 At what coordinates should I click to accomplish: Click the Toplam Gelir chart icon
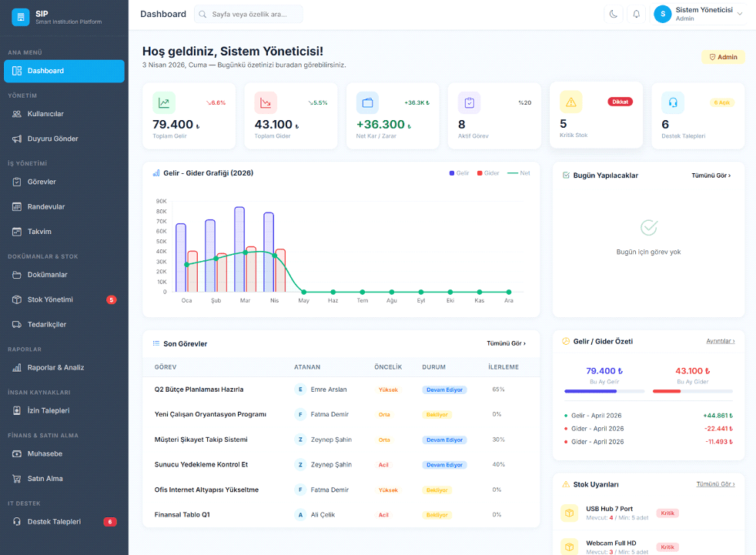tap(164, 102)
